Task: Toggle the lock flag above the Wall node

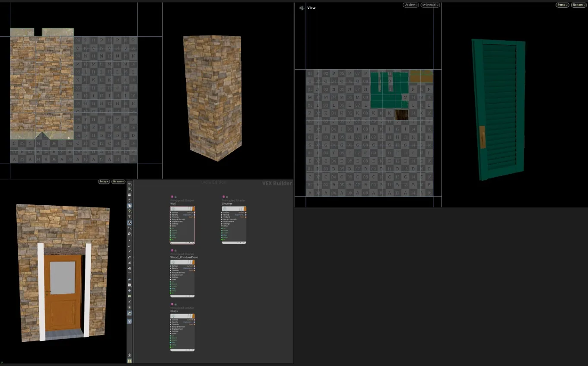Action: pos(175,197)
